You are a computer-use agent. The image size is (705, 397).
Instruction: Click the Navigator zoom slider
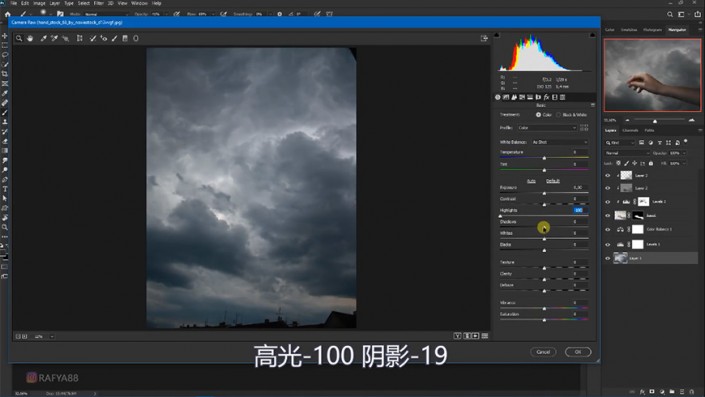[x=655, y=121]
